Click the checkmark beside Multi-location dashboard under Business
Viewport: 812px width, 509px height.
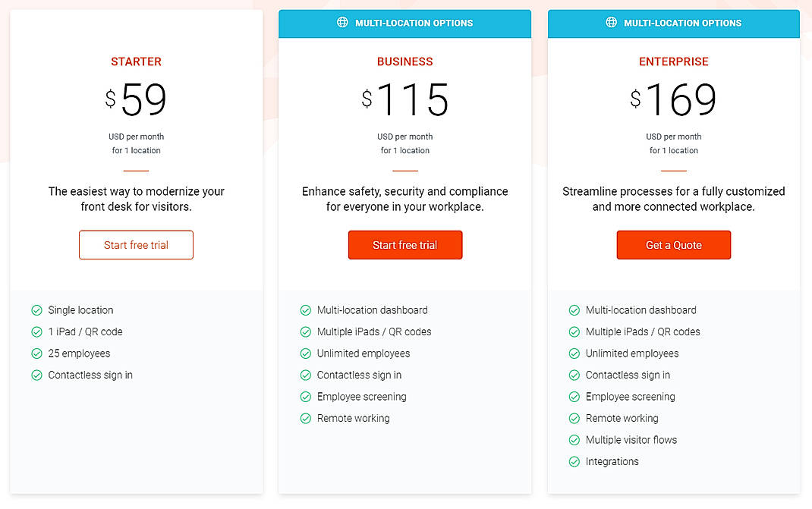[x=306, y=310]
